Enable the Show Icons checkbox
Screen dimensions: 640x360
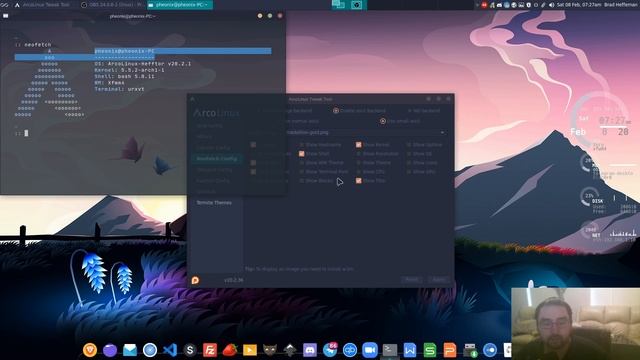click(409, 162)
